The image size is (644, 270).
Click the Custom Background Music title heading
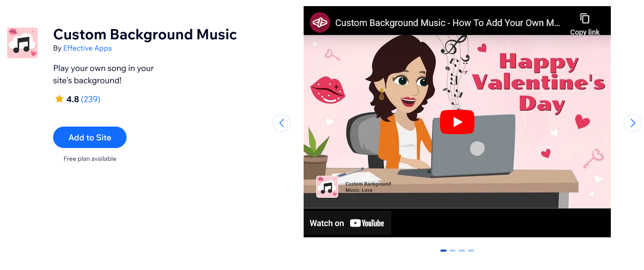[145, 34]
